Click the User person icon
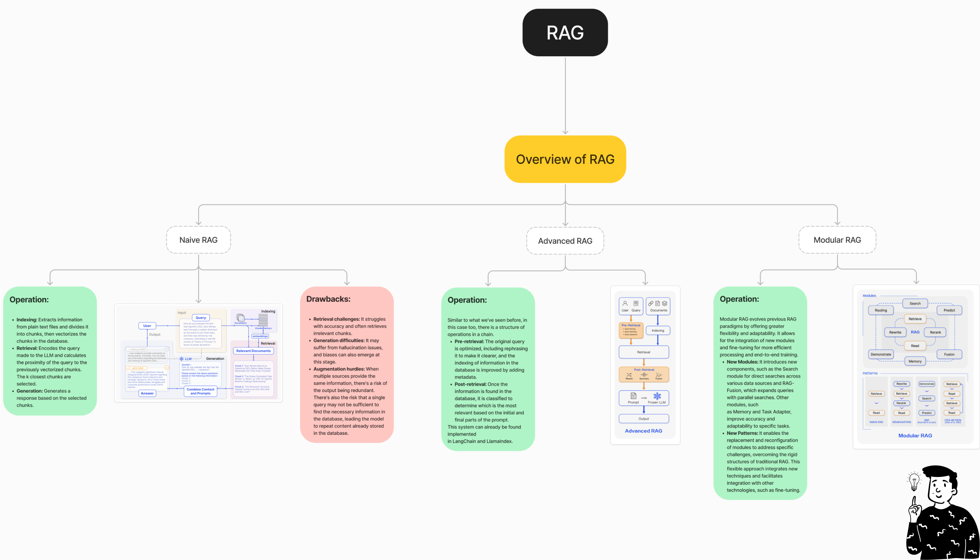The width and height of the screenshot is (980, 560). (x=625, y=303)
